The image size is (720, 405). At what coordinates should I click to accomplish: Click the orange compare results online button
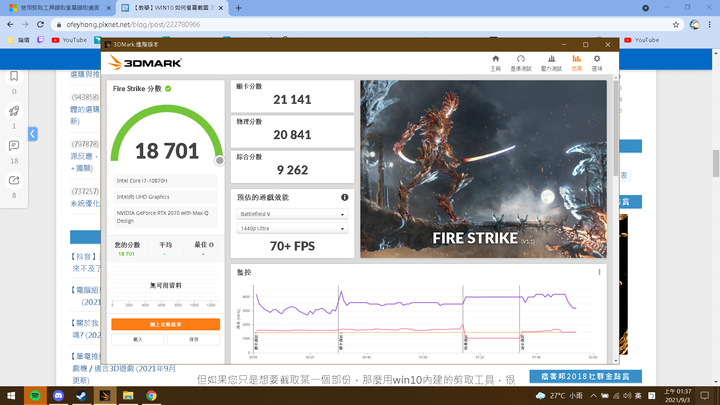coord(165,324)
